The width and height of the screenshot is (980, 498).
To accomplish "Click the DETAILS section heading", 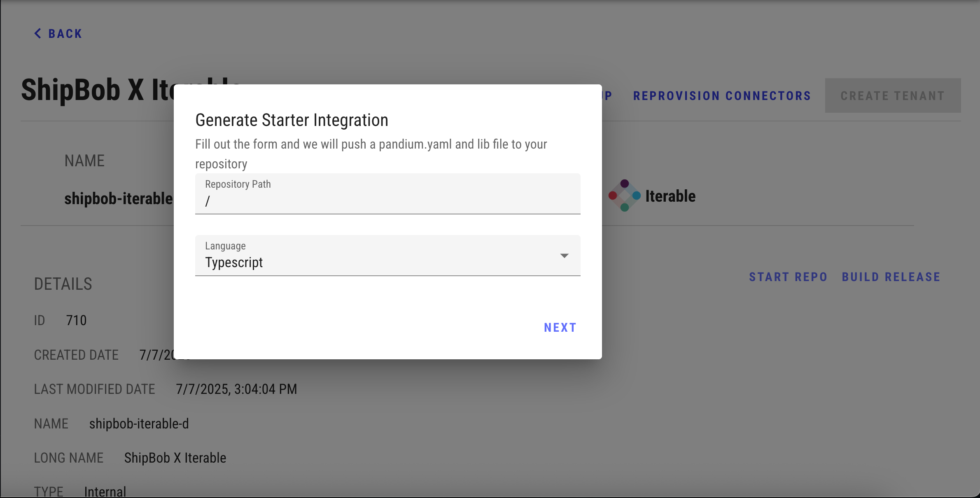I will tap(63, 284).
